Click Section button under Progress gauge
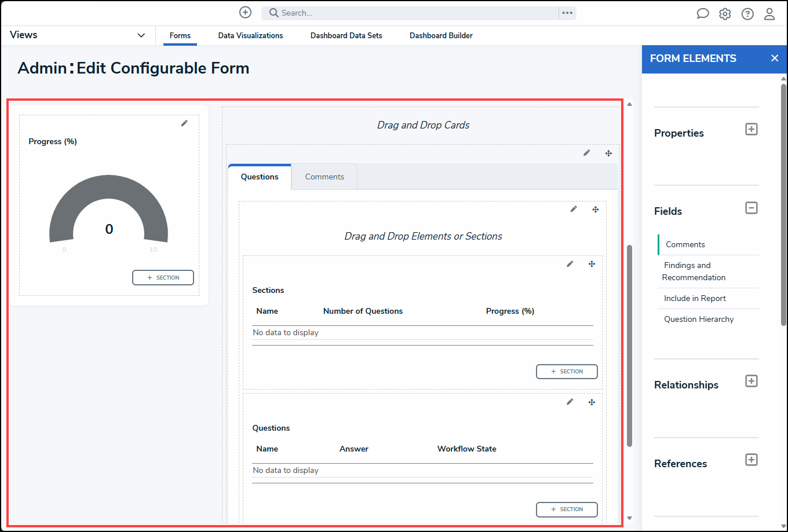Screen dimensions: 788x532 (163, 278)
